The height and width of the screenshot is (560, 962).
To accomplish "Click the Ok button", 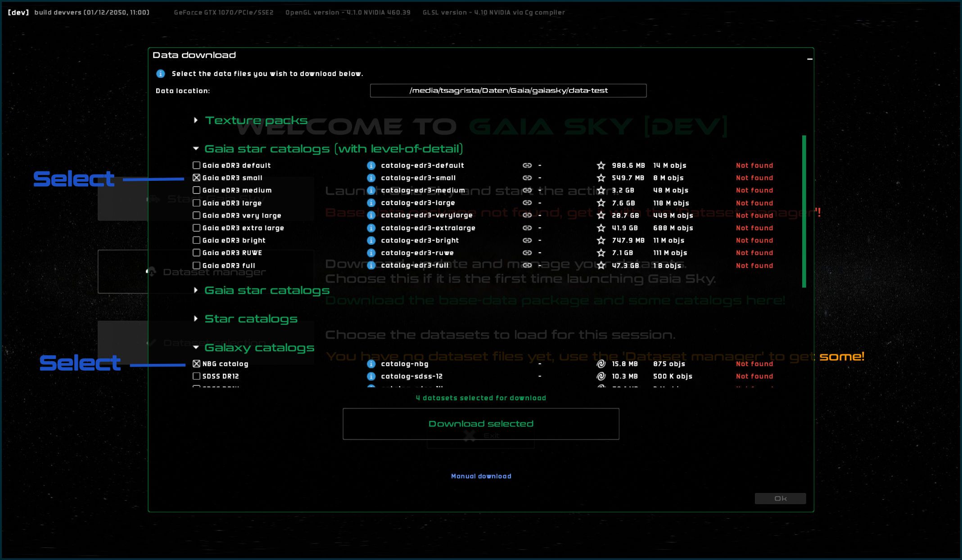I will [780, 498].
